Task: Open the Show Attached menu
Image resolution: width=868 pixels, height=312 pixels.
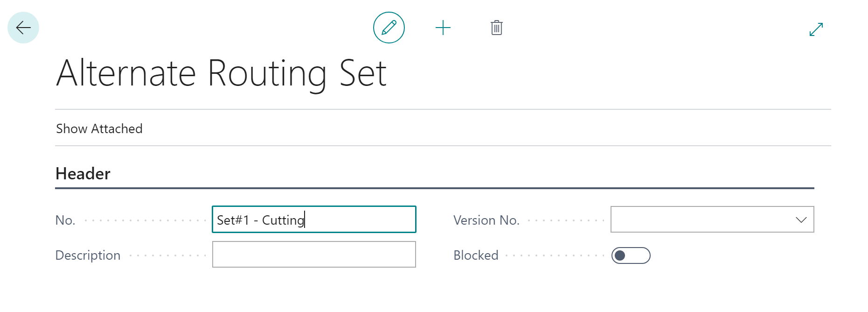Action: click(99, 128)
